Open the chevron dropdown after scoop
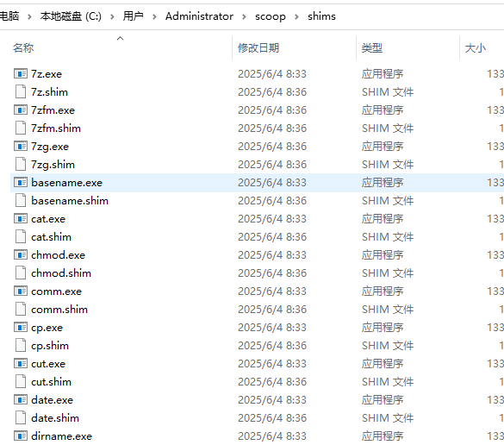 click(x=296, y=16)
